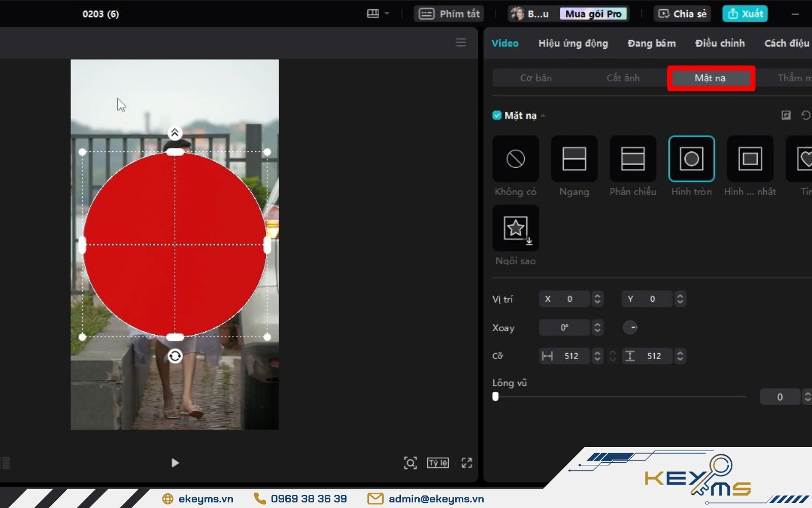Screen dimensions: 812x508
Task: Toggle the size aspect ratio link
Action: [x=613, y=356]
